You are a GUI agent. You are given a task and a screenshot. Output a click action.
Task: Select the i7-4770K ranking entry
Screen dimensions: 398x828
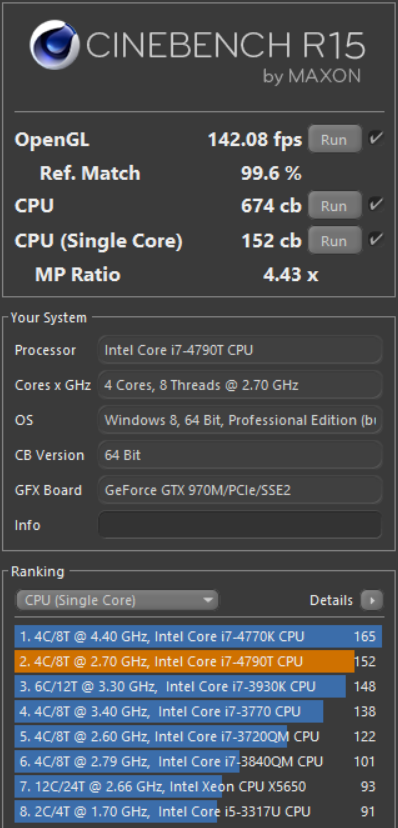click(198, 636)
